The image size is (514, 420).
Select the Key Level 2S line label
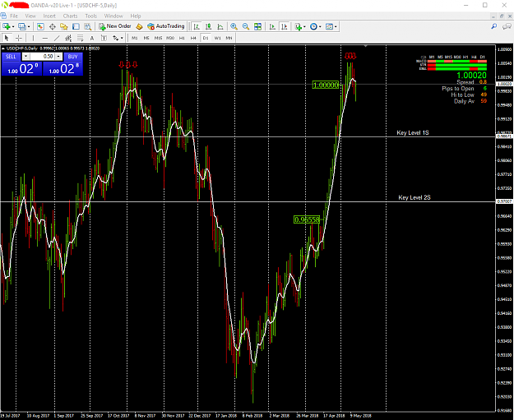coord(414,197)
